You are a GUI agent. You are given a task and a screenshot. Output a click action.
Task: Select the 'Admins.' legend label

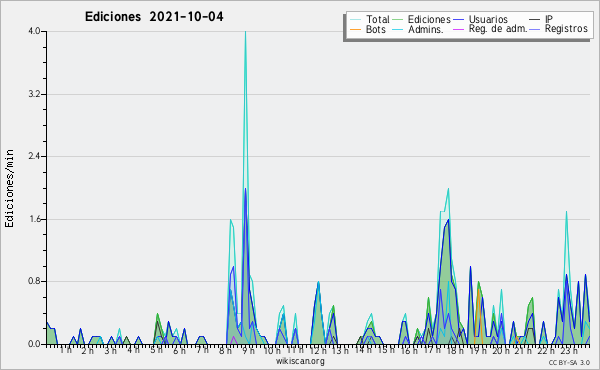pyautogui.click(x=426, y=29)
